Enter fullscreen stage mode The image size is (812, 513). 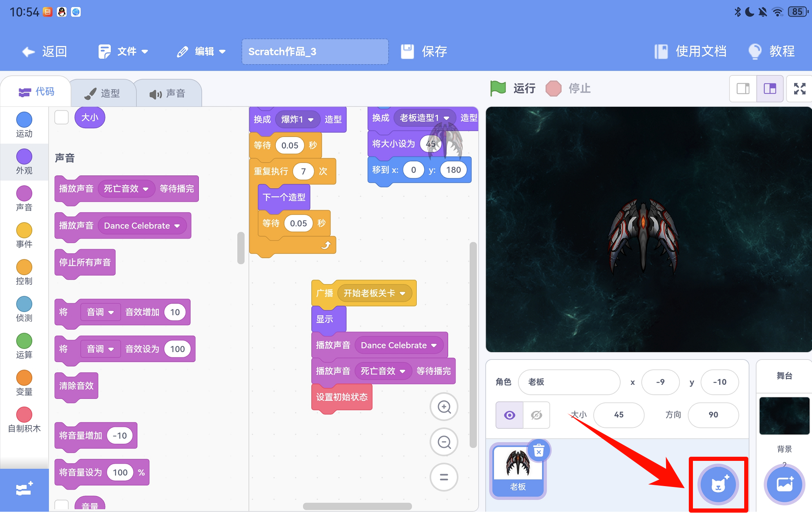click(800, 89)
